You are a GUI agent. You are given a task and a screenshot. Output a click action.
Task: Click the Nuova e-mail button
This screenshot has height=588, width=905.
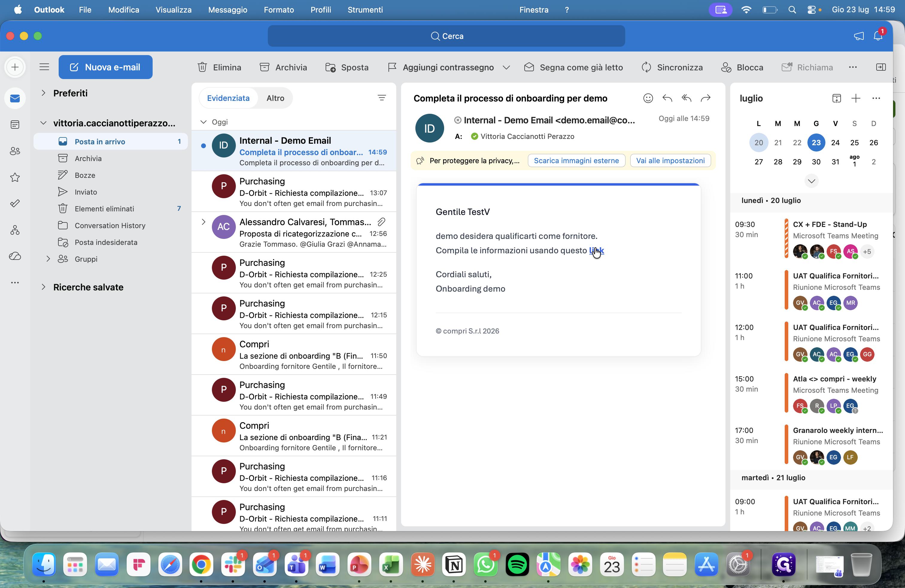tap(105, 67)
